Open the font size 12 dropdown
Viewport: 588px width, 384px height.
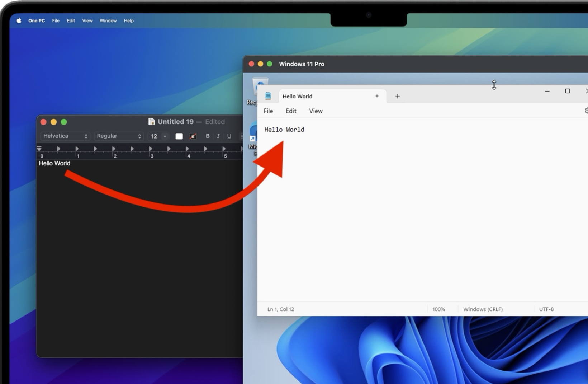158,136
